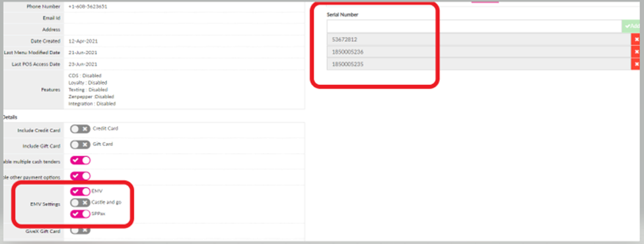This screenshot has height=244, width=644.
Task: Toggle the GiveX Gift Card switch
Action: [80, 230]
